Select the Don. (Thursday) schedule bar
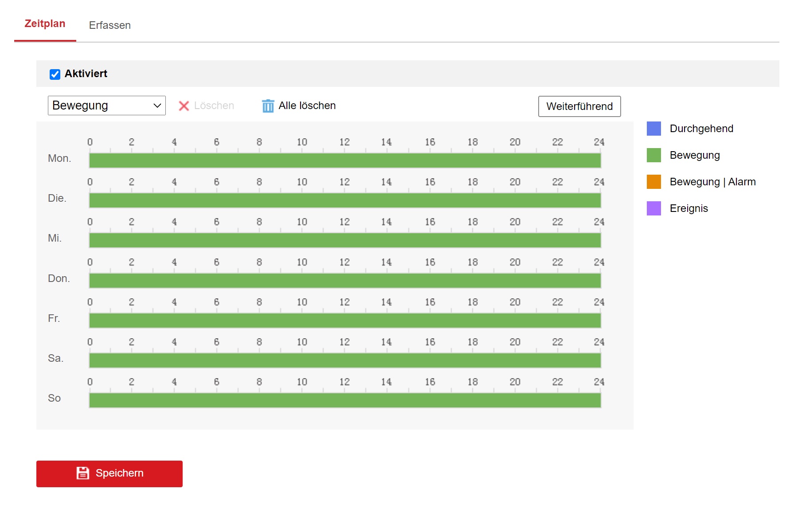Screen dimensions: 798x532 click(345, 281)
